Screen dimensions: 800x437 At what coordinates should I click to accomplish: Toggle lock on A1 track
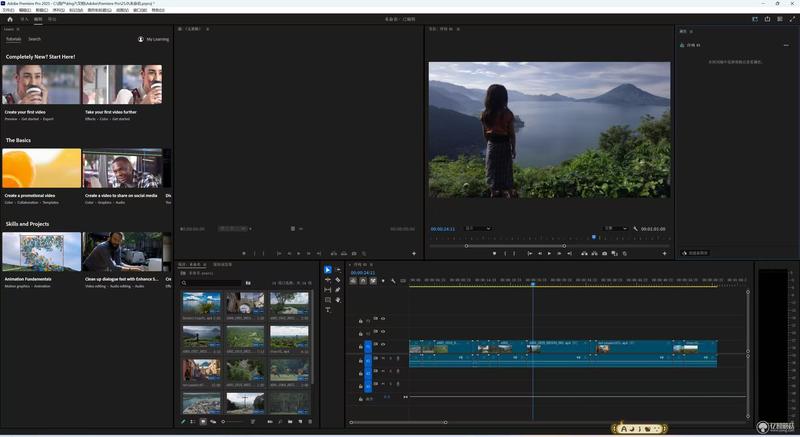tap(360, 360)
